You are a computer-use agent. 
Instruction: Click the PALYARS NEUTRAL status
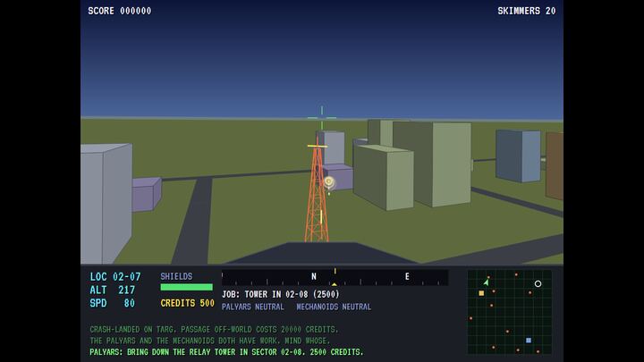tap(253, 307)
